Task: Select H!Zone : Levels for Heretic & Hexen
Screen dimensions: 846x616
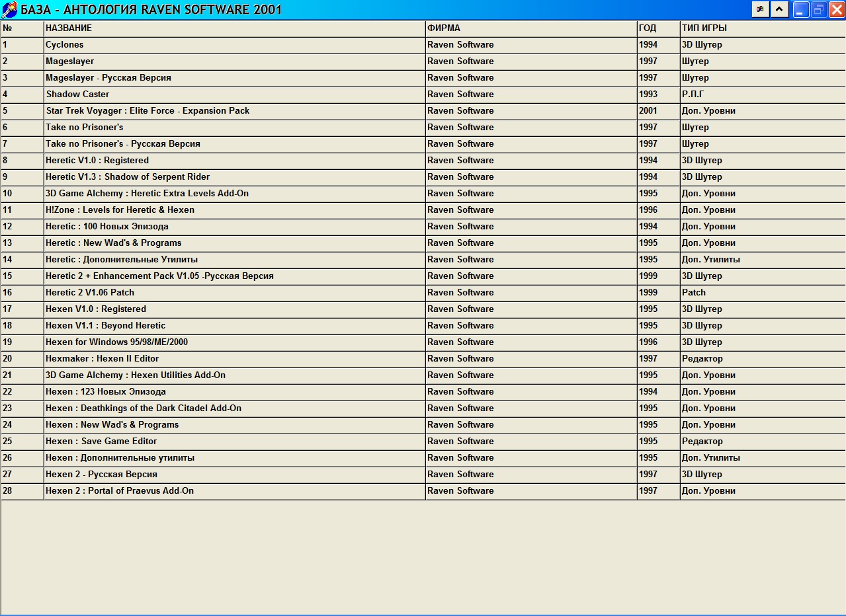Action: click(120, 210)
